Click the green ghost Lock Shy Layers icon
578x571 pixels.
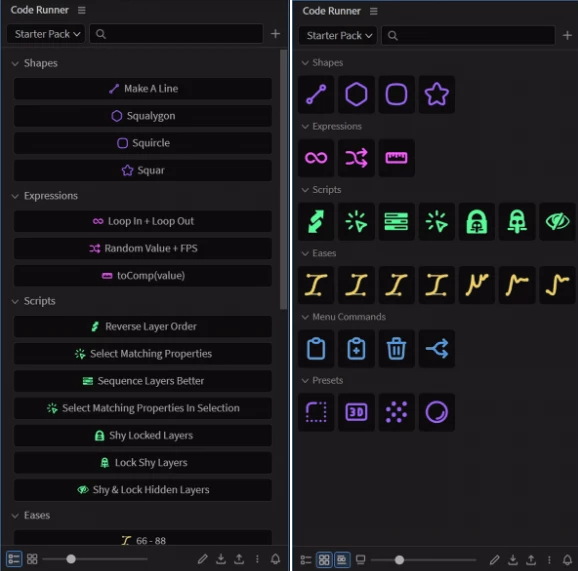click(517, 222)
